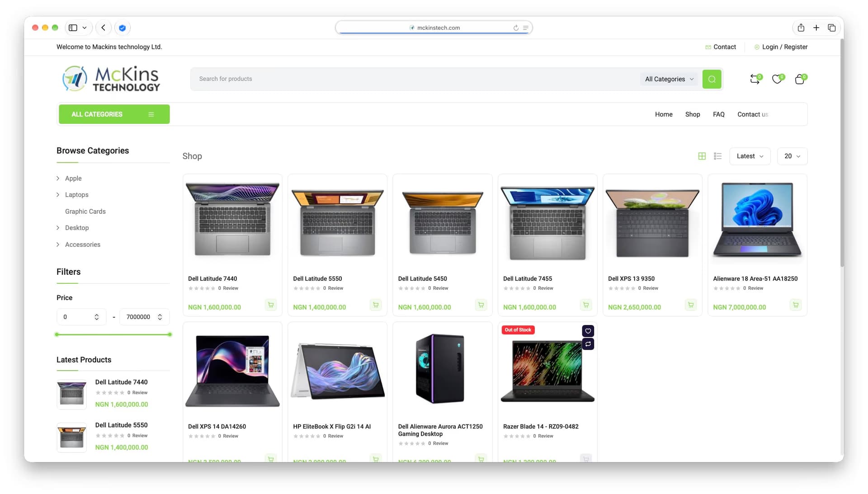
Task: Expand the Apple category chevron
Action: (58, 178)
